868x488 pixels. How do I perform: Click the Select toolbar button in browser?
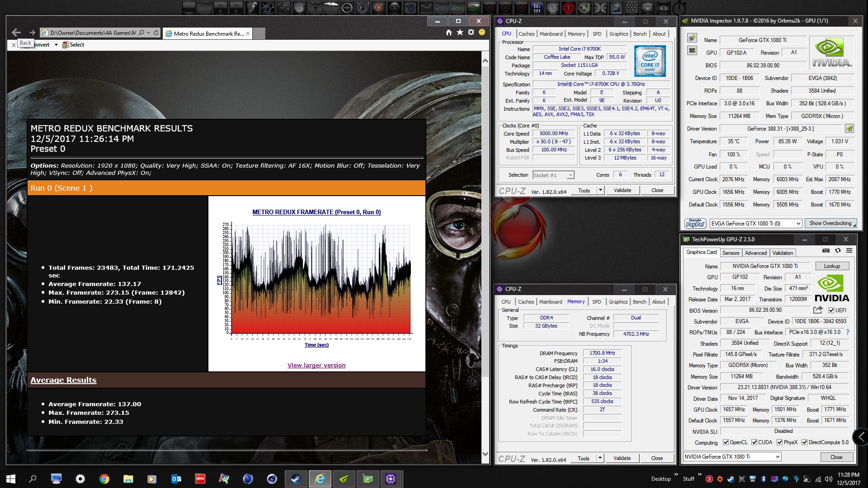pyautogui.click(x=73, y=45)
